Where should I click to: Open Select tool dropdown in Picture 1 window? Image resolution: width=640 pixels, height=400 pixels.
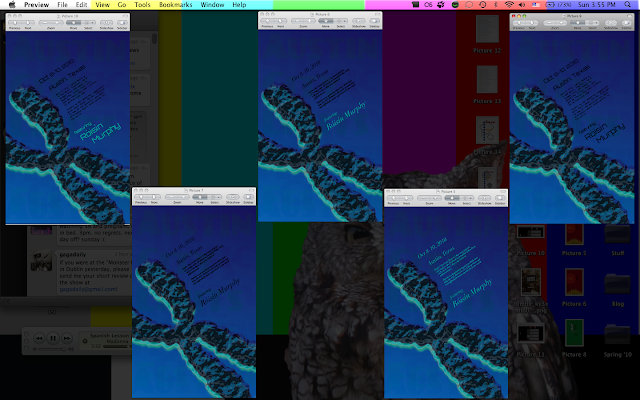coord(471,198)
